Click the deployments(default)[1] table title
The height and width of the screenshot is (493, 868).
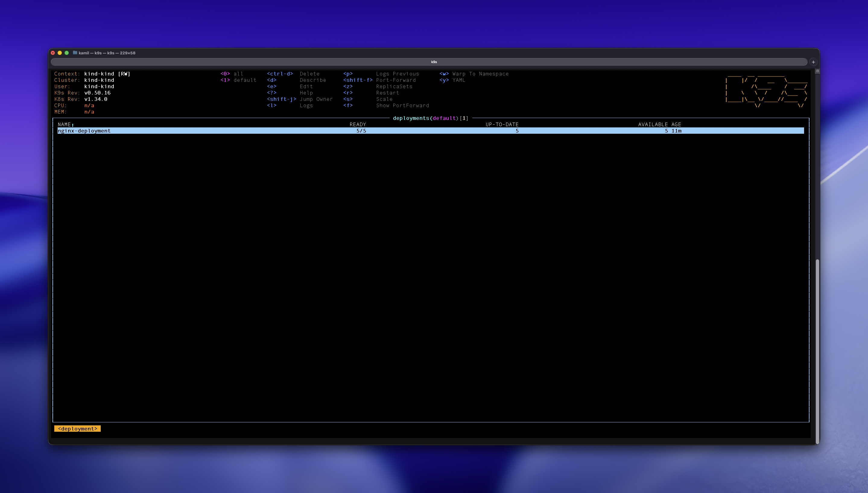click(x=430, y=118)
